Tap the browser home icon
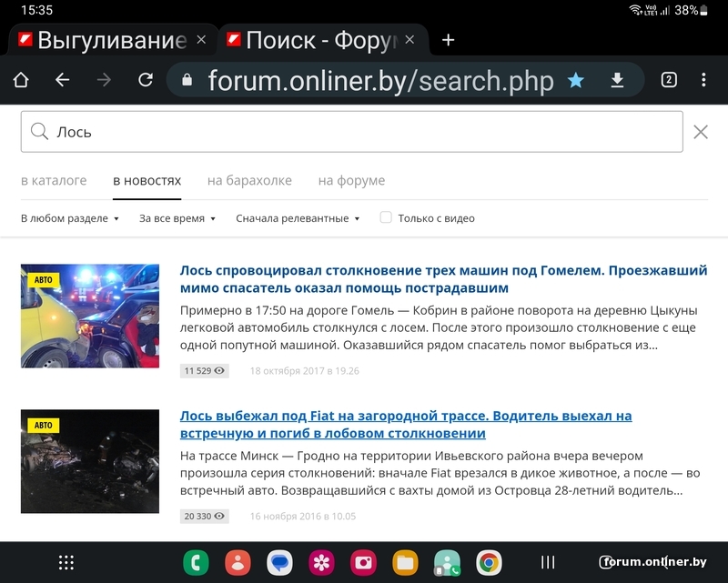 click(21, 80)
